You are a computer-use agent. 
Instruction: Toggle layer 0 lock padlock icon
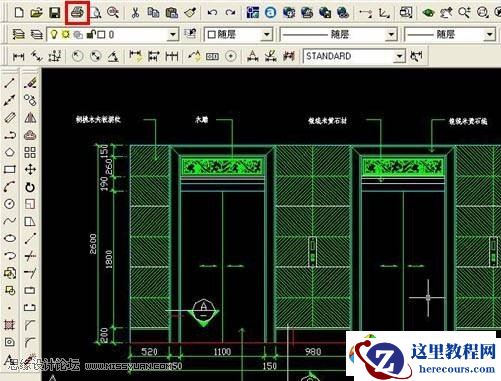point(90,34)
